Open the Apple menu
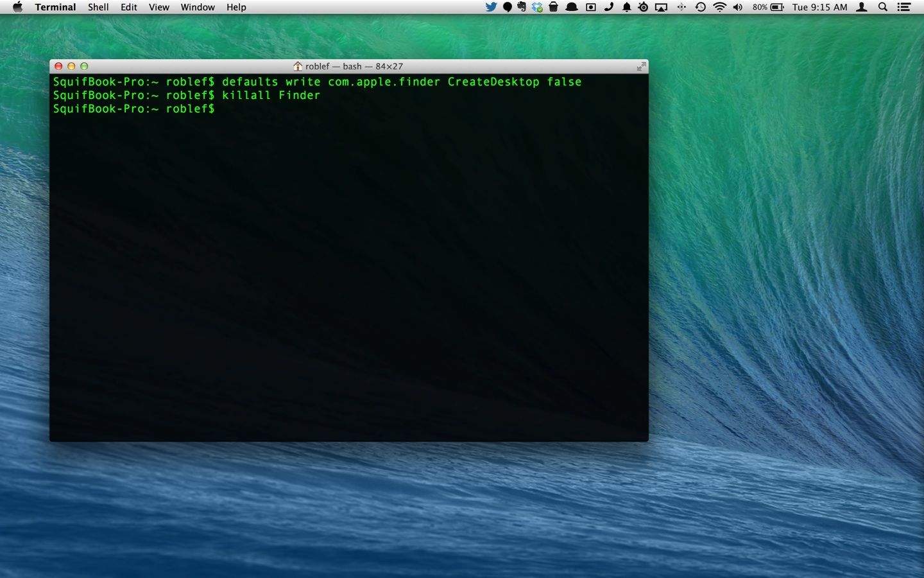This screenshot has height=578, width=924. point(17,7)
